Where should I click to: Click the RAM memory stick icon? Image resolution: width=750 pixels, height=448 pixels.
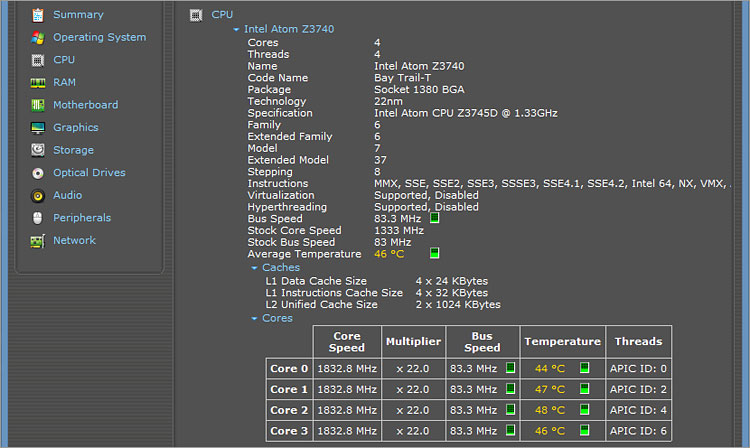38,83
